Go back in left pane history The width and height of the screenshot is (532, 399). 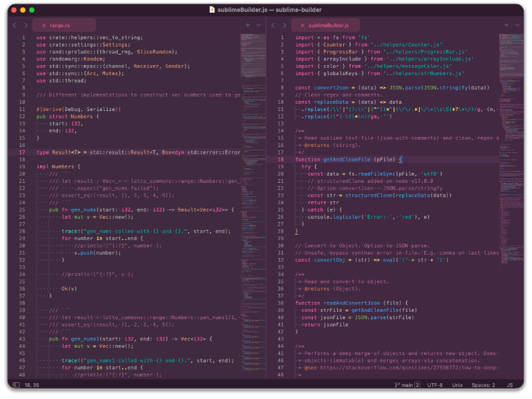click(15, 25)
